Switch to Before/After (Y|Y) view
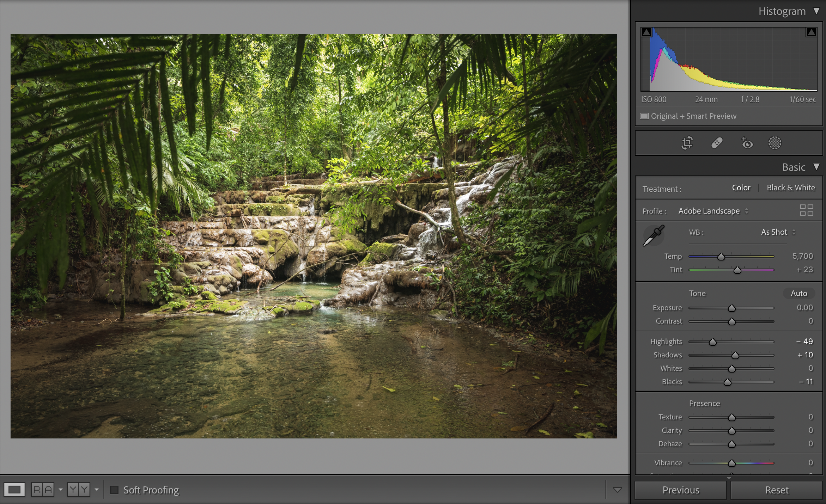This screenshot has height=504, width=826. click(x=79, y=490)
